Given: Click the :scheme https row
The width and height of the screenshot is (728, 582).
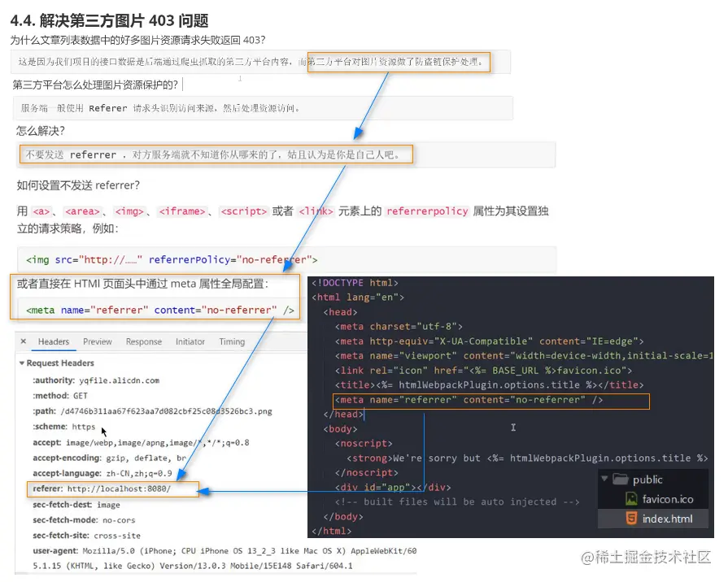Looking at the screenshot, I should point(63,427).
